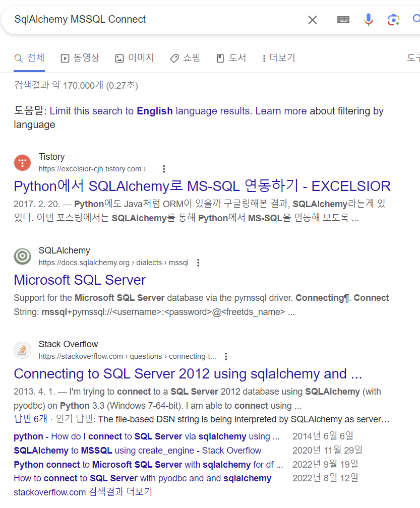
Task: Open Google Lens image search icon
Action: 393,20
